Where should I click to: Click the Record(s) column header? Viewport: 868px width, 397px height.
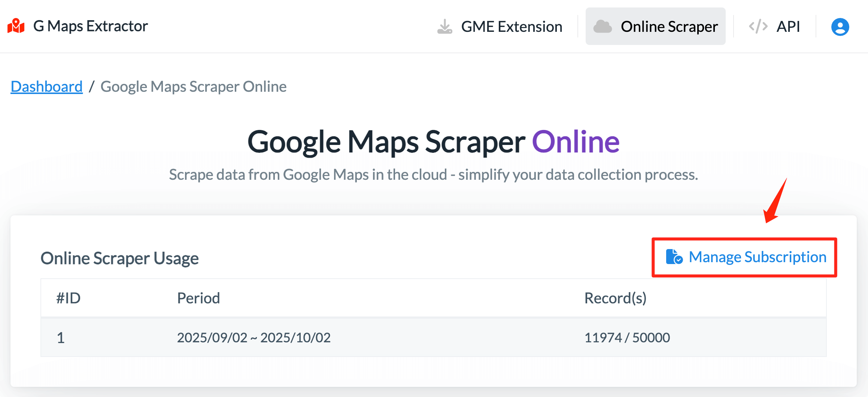click(616, 298)
